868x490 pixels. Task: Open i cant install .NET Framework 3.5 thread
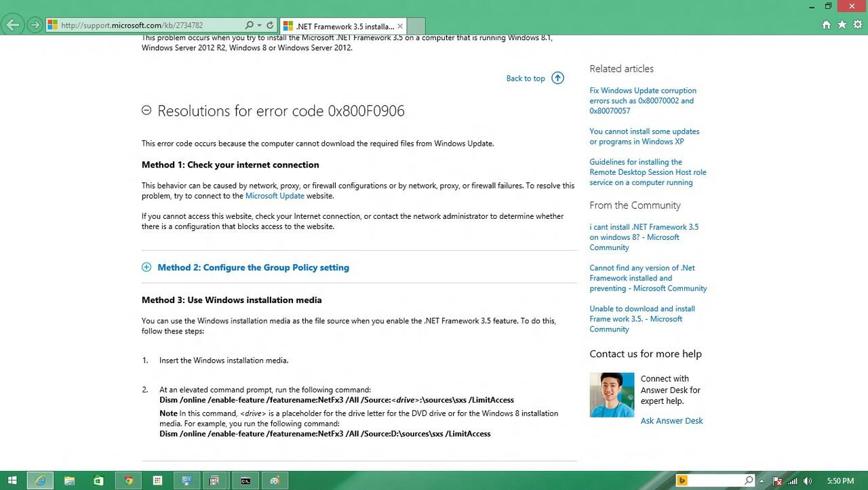pos(644,237)
